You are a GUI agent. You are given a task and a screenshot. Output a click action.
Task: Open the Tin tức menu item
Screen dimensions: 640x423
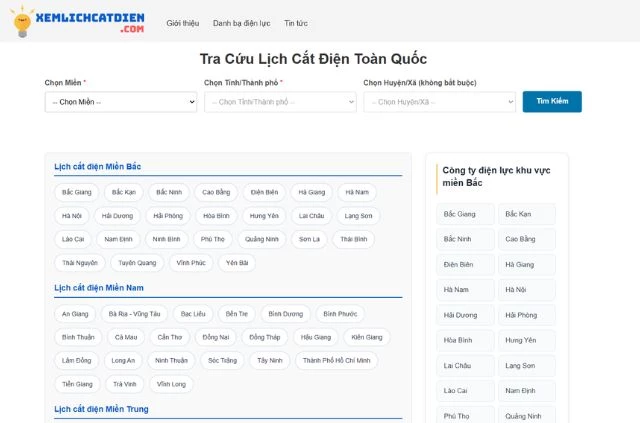(x=296, y=22)
